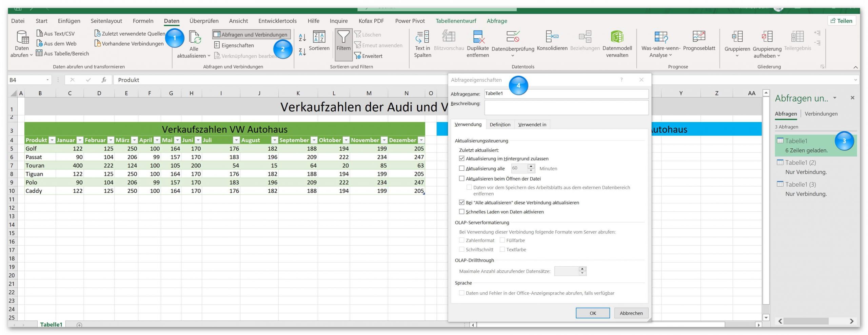This screenshot has height=335, width=868.
Task: Click Duplikate entfernen
Action: (x=478, y=44)
